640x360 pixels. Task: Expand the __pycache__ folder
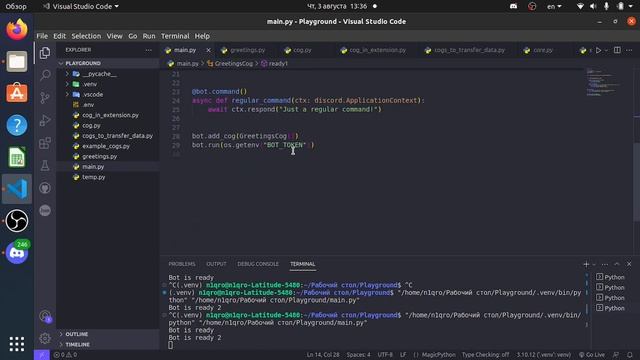click(67, 74)
